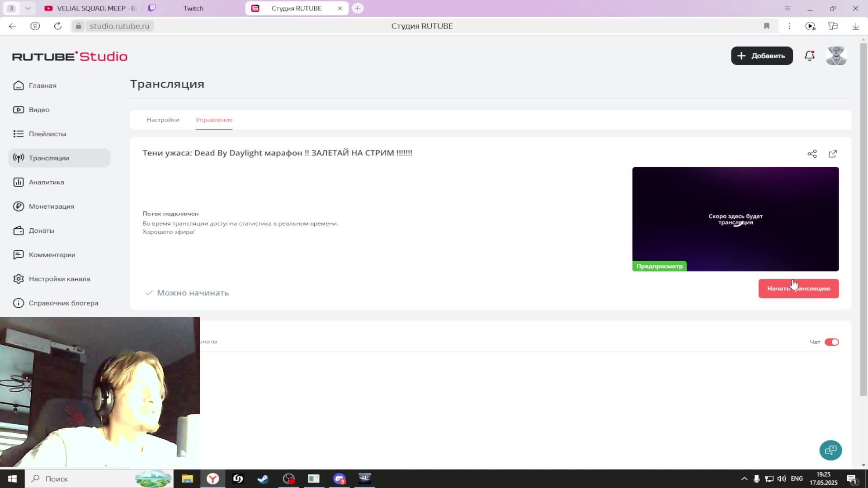Toggle the Чат switch off
This screenshot has width=868, height=488.
click(831, 342)
